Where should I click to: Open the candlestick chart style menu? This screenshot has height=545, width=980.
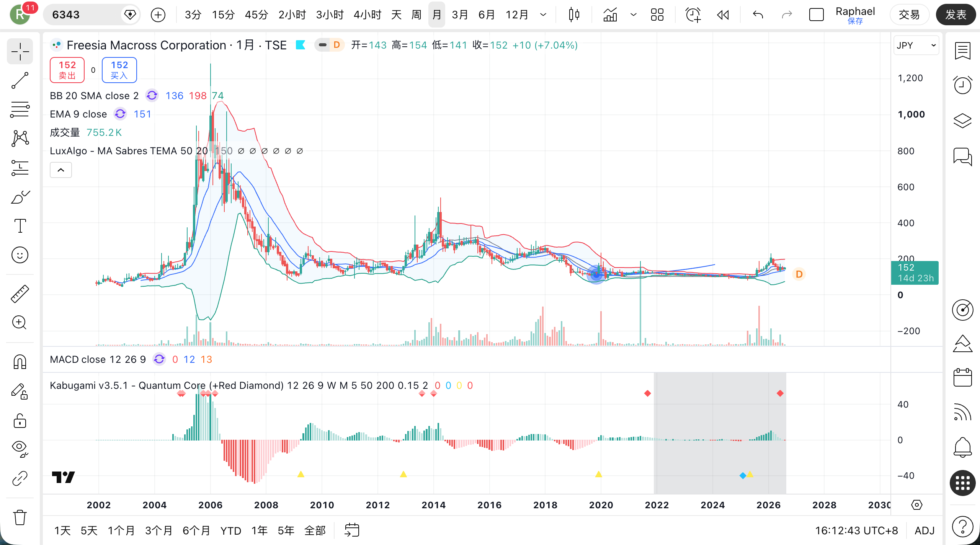pyautogui.click(x=574, y=15)
